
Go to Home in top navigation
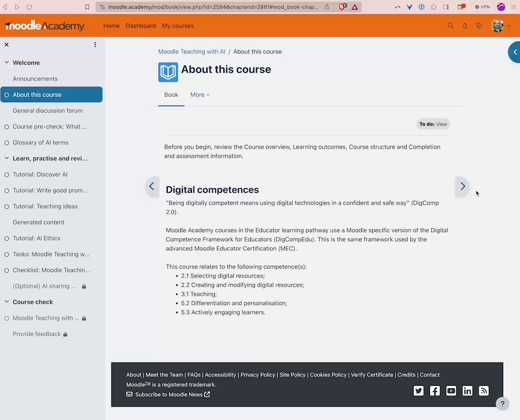tap(111, 26)
